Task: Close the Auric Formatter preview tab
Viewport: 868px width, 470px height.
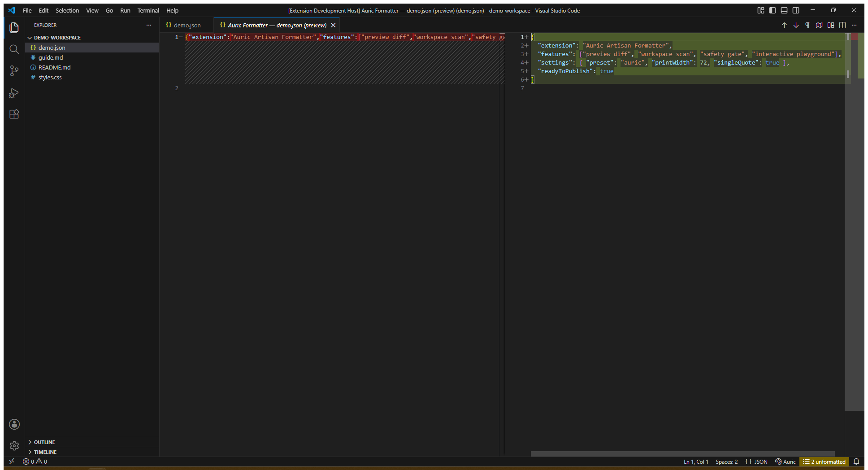Action: tap(333, 25)
